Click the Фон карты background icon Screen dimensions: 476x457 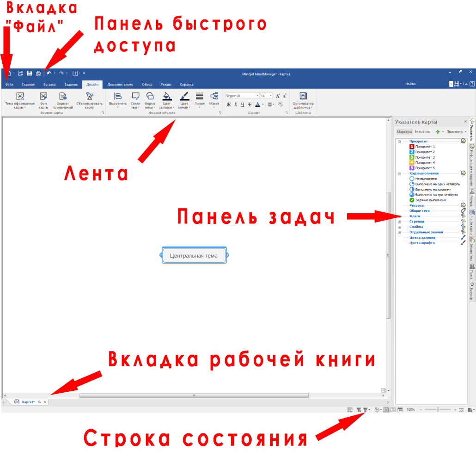(x=43, y=96)
